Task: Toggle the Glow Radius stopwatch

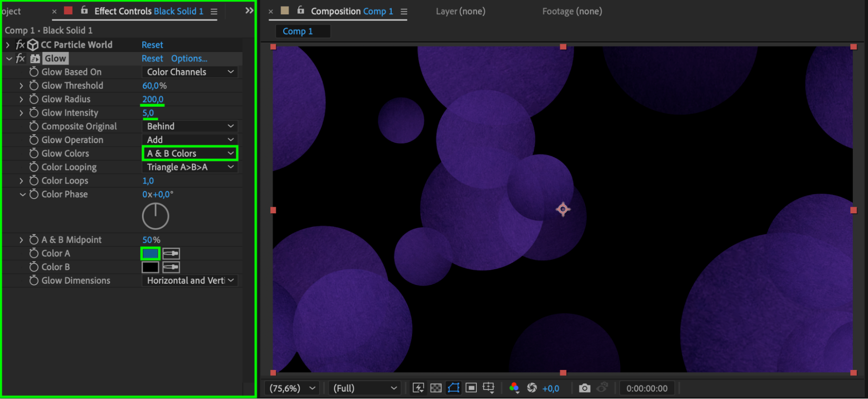Action: point(34,99)
